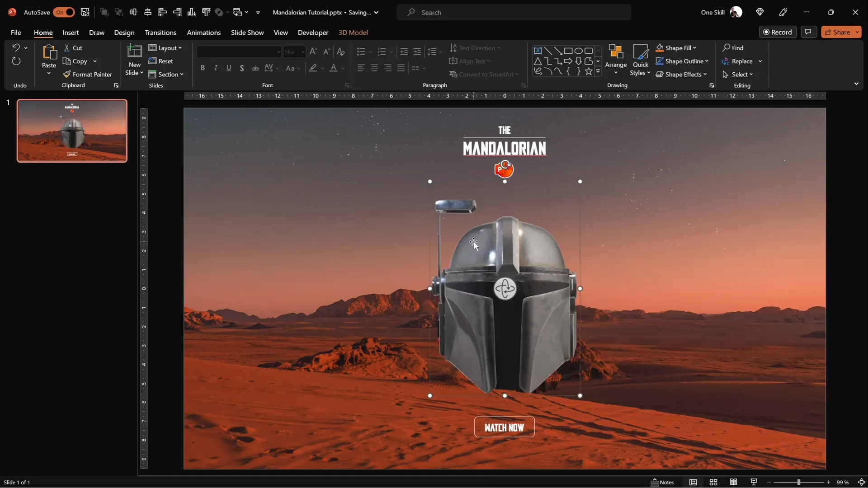Open the Notes pane
Viewport: 868px width, 488px height.
(x=662, y=482)
